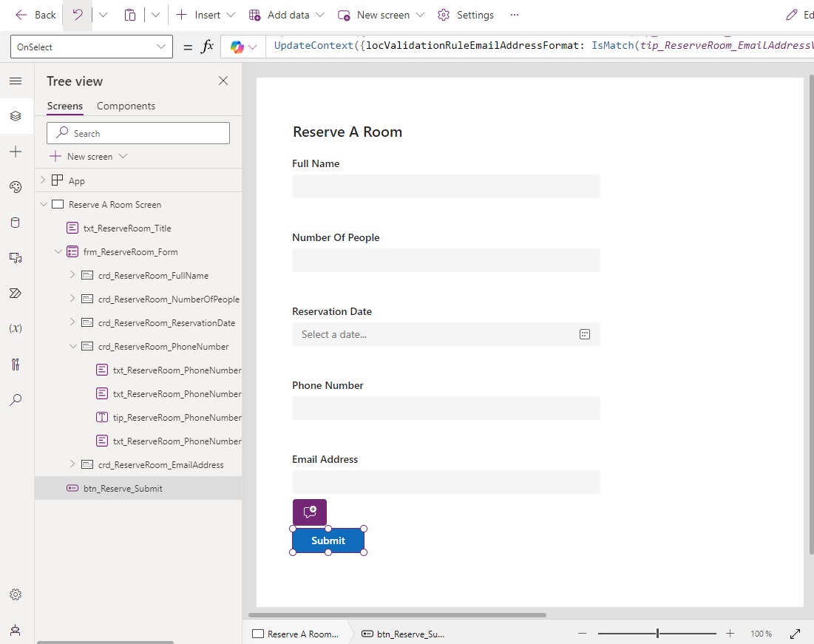This screenshot has width=814, height=644.
Task: Select the Insert plus icon in the left rail
Action: coord(16,152)
